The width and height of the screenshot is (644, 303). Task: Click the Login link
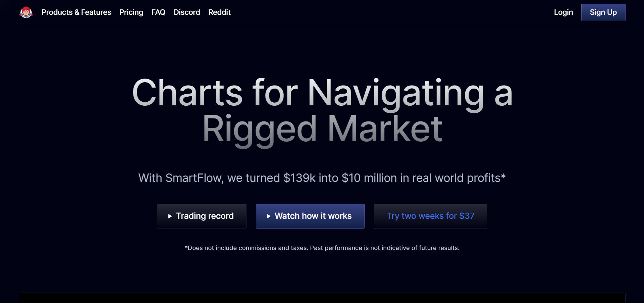click(563, 12)
